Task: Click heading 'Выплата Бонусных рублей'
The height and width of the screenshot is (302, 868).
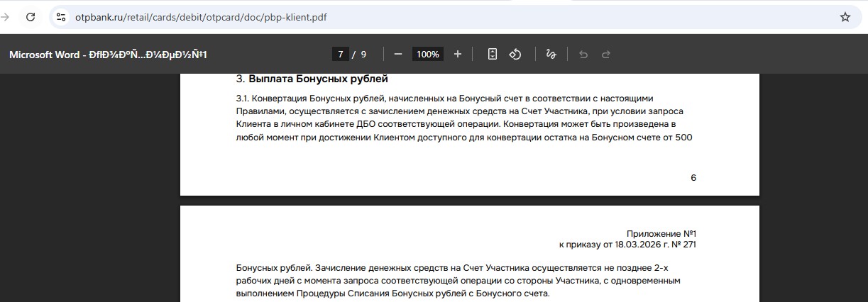Action: tap(317, 79)
